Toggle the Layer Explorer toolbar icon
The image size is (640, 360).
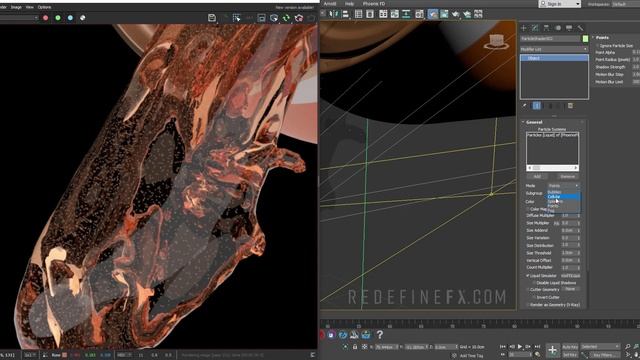[x=370, y=14]
